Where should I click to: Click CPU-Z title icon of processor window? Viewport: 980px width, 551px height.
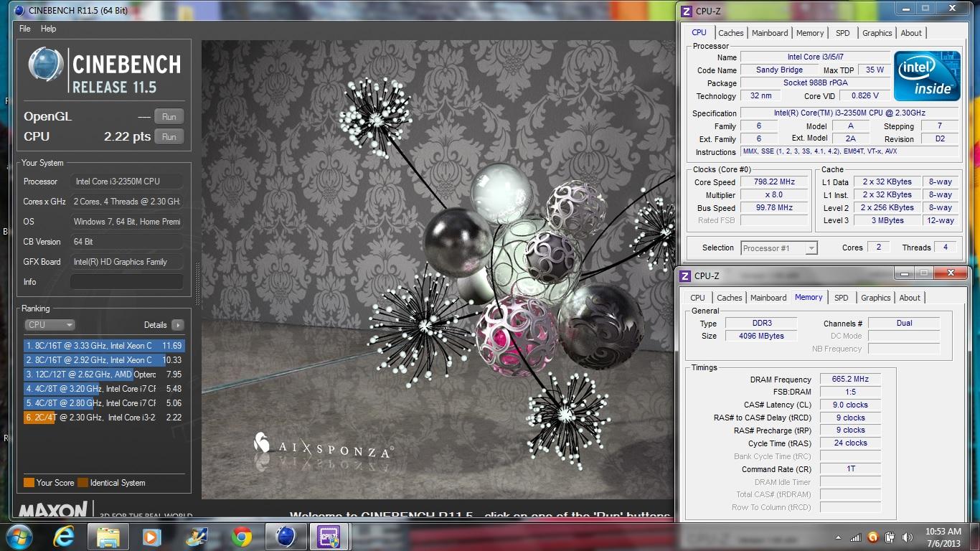[687, 11]
